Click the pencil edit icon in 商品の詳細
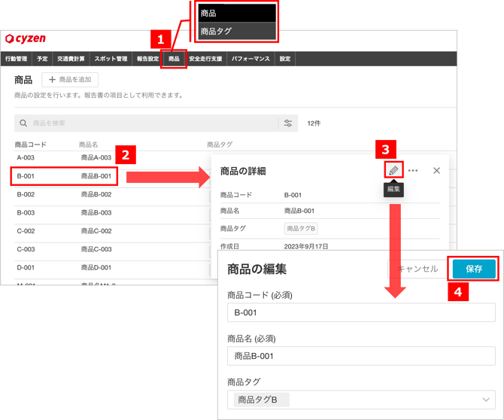Viewport: 504px width, 420px height. point(393,171)
